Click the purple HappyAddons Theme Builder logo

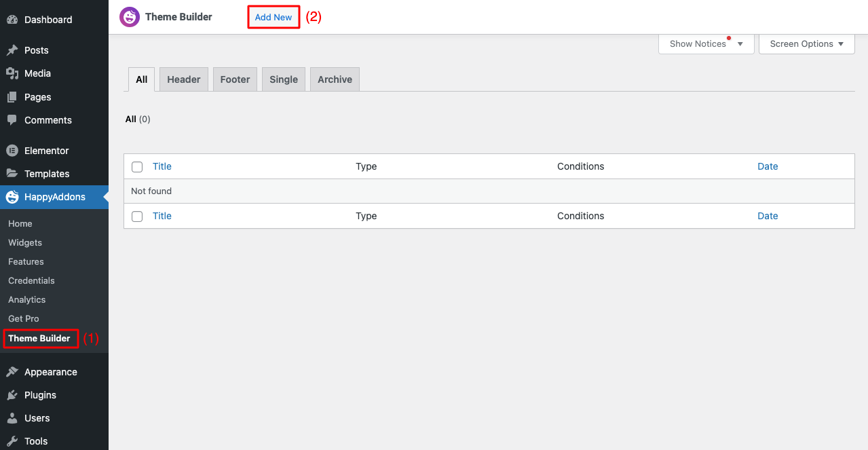(x=130, y=17)
